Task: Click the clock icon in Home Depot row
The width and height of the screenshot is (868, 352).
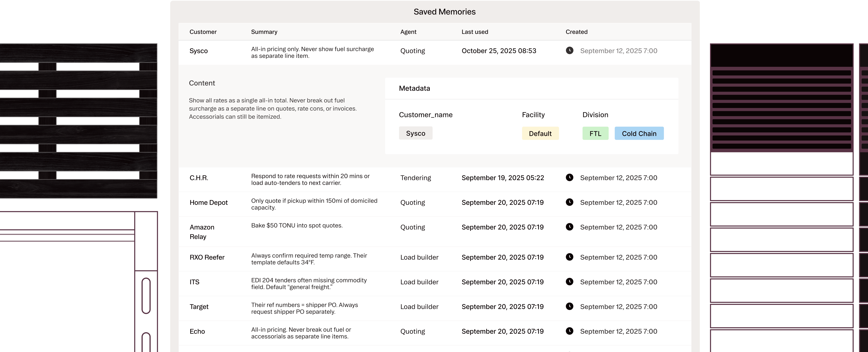Action: pyautogui.click(x=569, y=202)
